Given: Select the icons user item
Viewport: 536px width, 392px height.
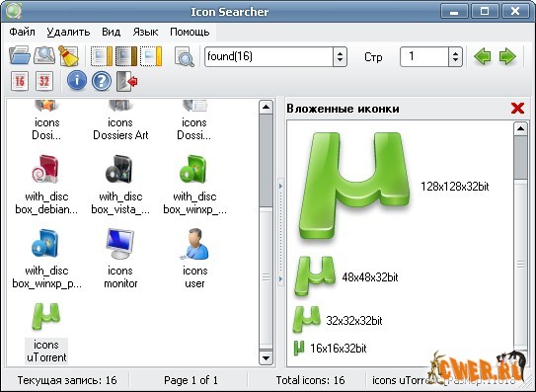Looking at the screenshot, I should point(194,259).
